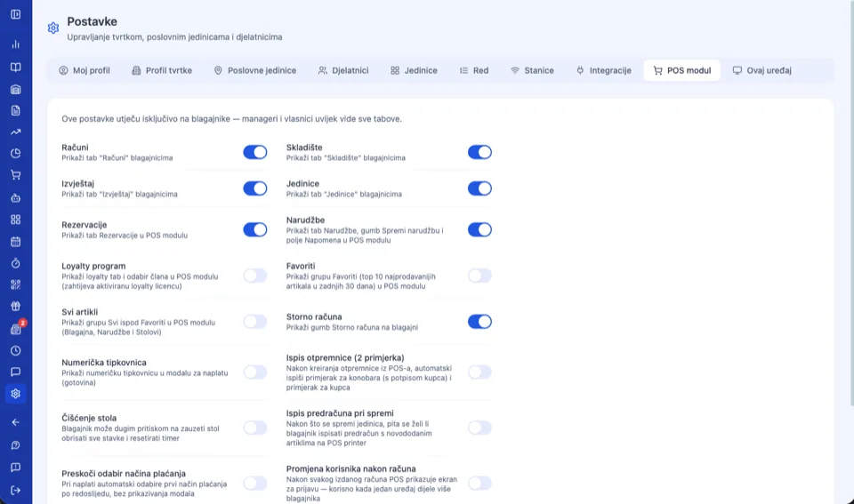Image resolution: width=854 pixels, height=504 pixels.
Task: Open the Ovaj uređaj tab
Action: click(x=761, y=70)
